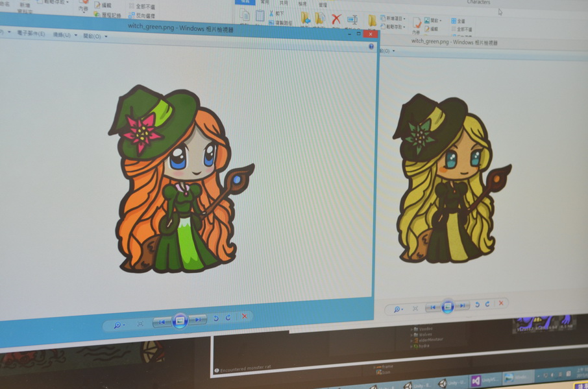Viewport: 588px width, 389px height.
Task: Select elderMinotaur folder in Unity project tree
Action: tap(433, 340)
